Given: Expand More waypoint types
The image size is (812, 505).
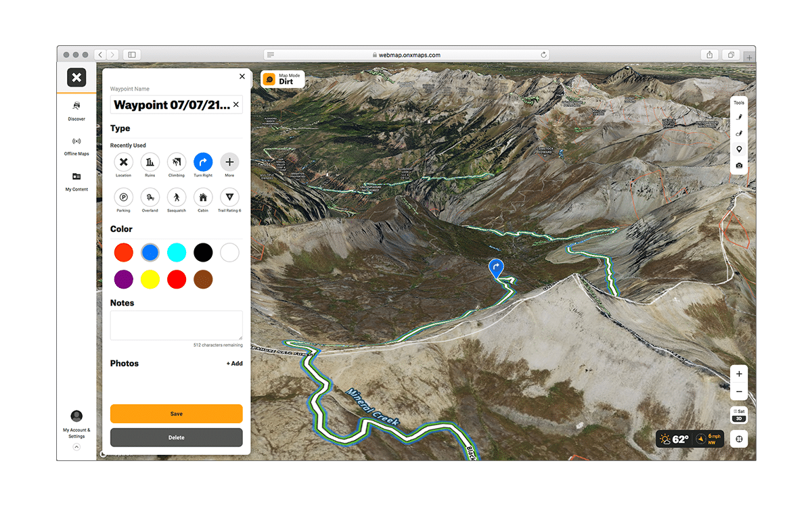Looking at the screenshot, I should pyautogui.click(x=229, y=162).
